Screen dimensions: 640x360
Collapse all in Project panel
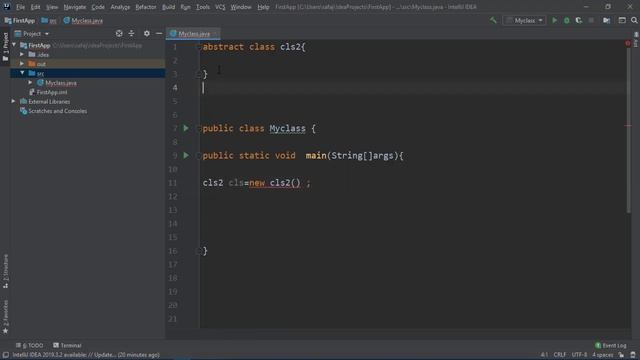pyautogui.click(x=131, y=33)
